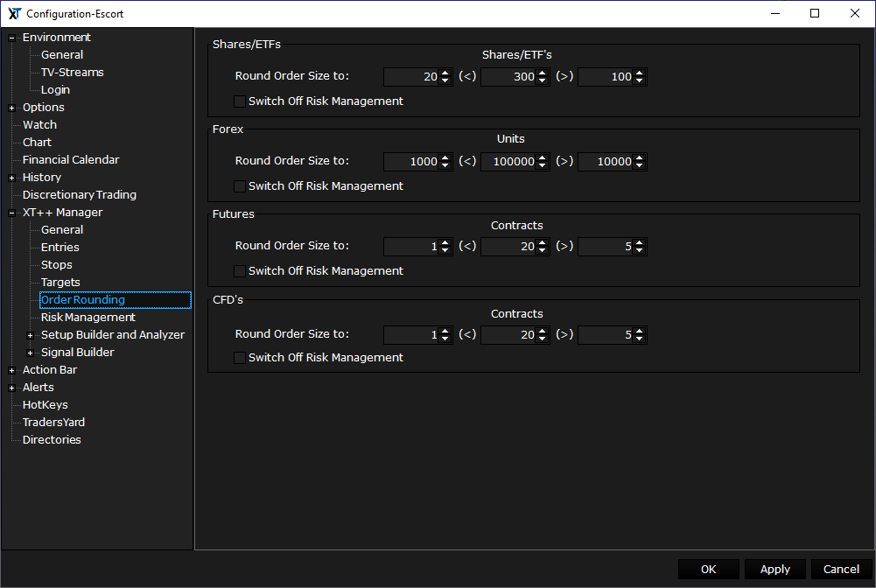The width and height of the screenshot is (876, 588).
Task: Increase Forex upper rounding value 10000
Action: click(639, 158)
